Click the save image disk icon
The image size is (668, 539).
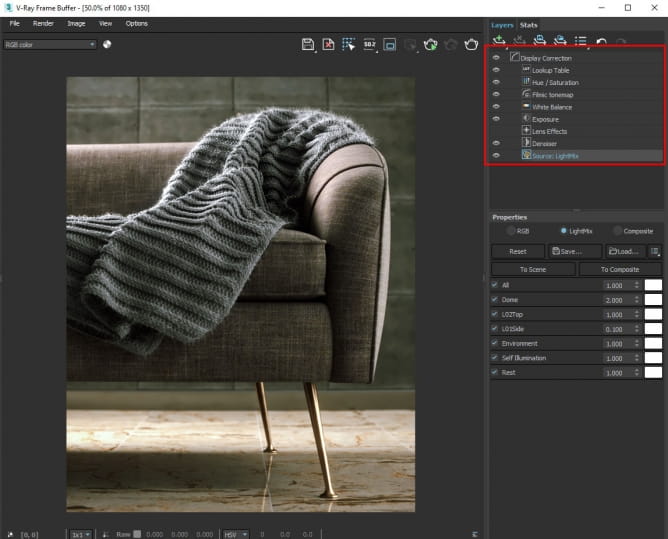point(309,44)
